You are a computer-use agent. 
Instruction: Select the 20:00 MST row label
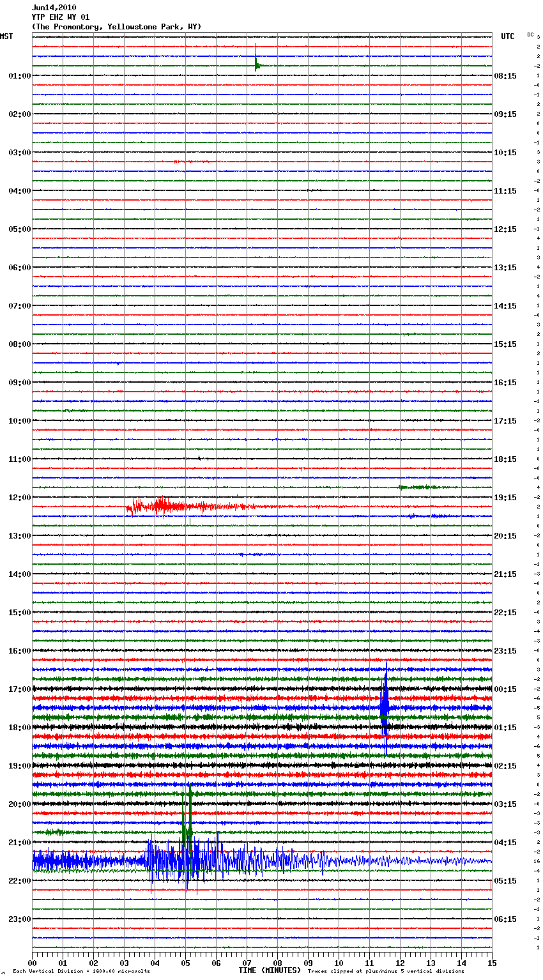[19, 804]
